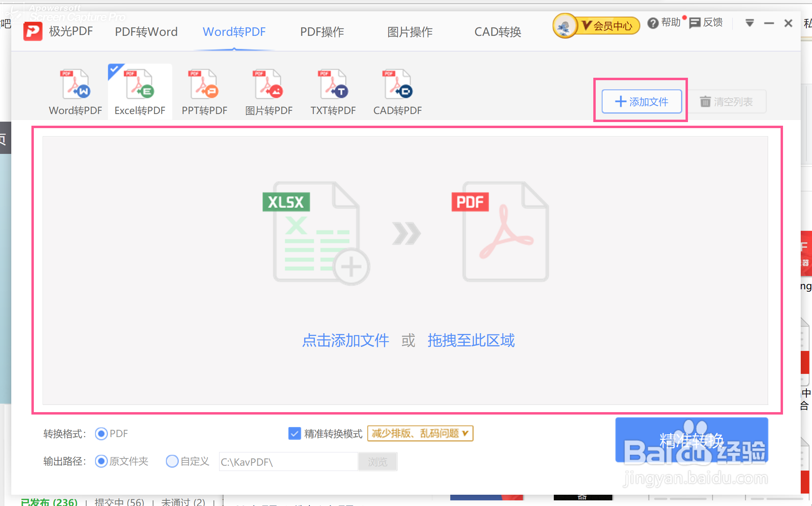This screenshot has width=812, height=506.
Task: Minimize the 极光PDF window
Action: pos(769,23)
